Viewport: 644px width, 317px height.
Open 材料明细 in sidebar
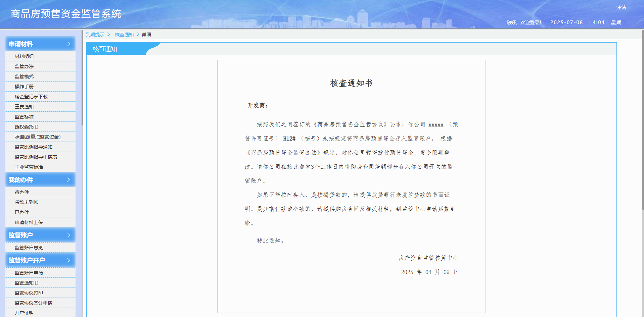pyautogui.click(x=24, y=56)
